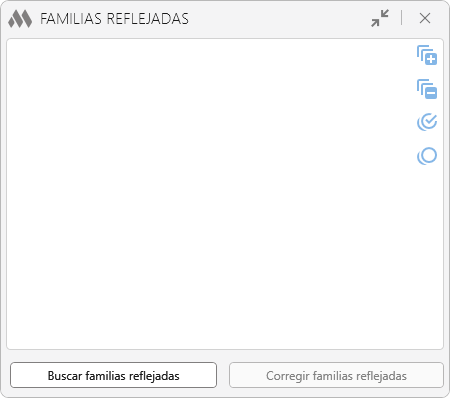Viewport: 450px width, 398px height.
Task: Click the app logo in the title bar
Action: pos(20,19)
